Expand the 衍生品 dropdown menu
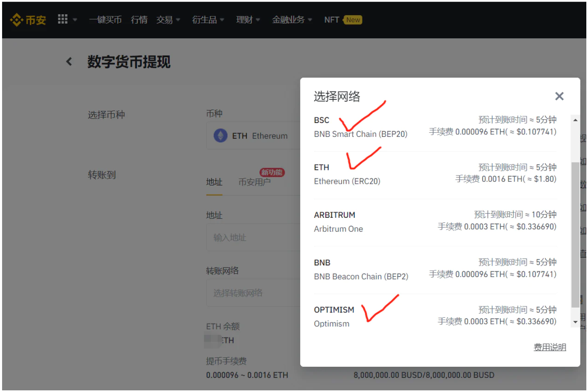 pyautogui.click(x=208, y=20)
